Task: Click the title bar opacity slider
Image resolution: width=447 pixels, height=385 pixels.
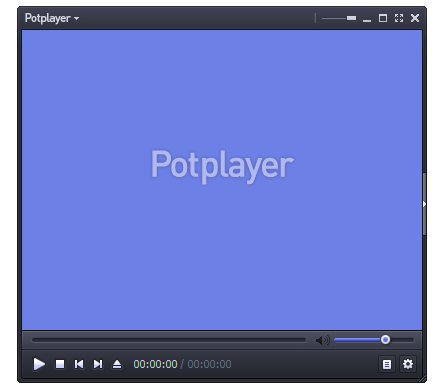Action: (x=339, y=18)
